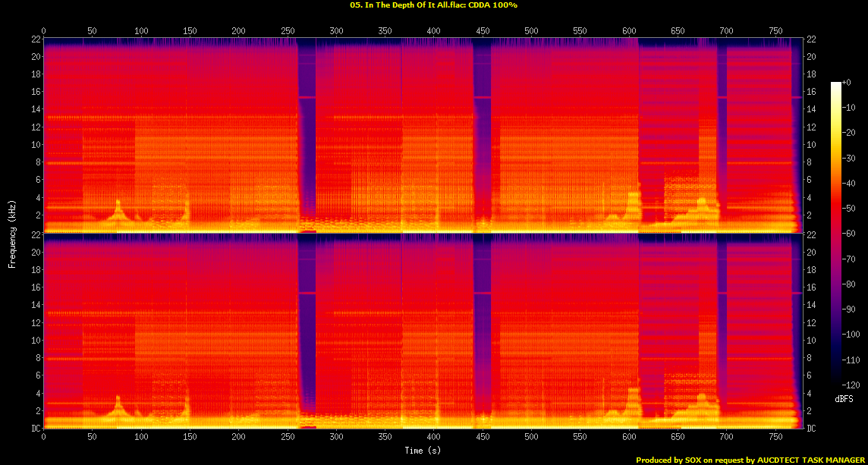Click the "-40" color scale label

click(848, 183)
